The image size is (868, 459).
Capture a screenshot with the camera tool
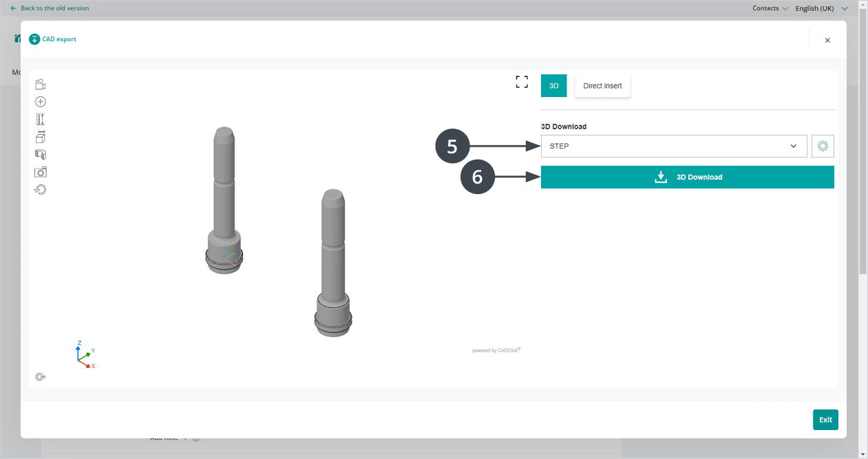(40, 172)
